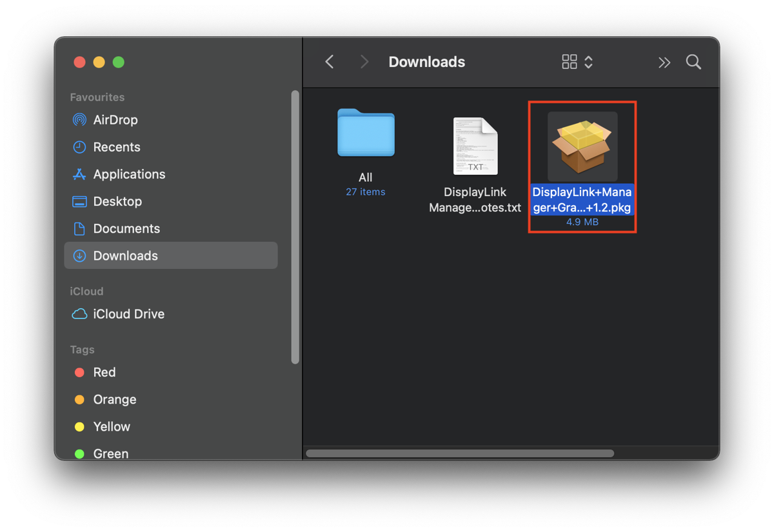Open the Applications sidebar shortcut
Viewport: 774px width, 532px height.
click(x=128, y=173)
